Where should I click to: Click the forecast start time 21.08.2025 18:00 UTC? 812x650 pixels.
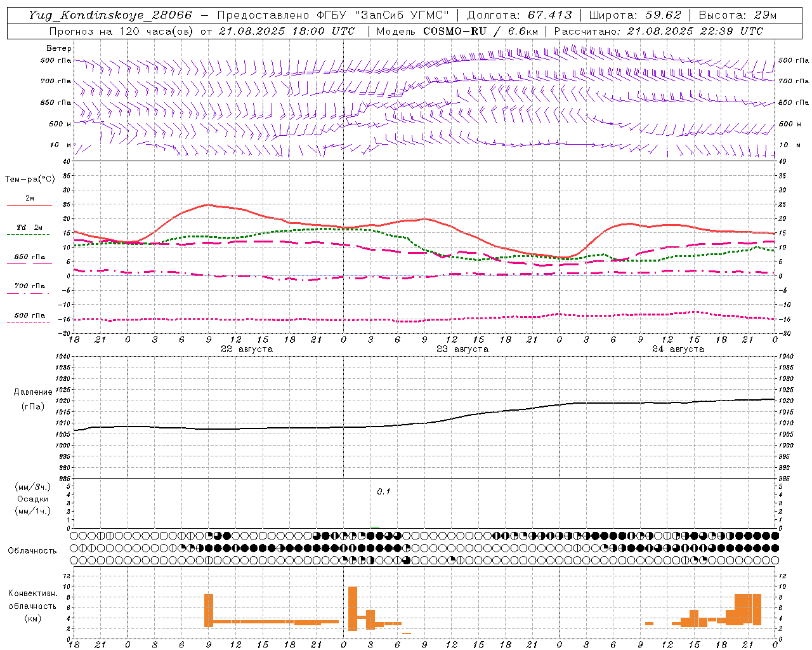[286, 31]
